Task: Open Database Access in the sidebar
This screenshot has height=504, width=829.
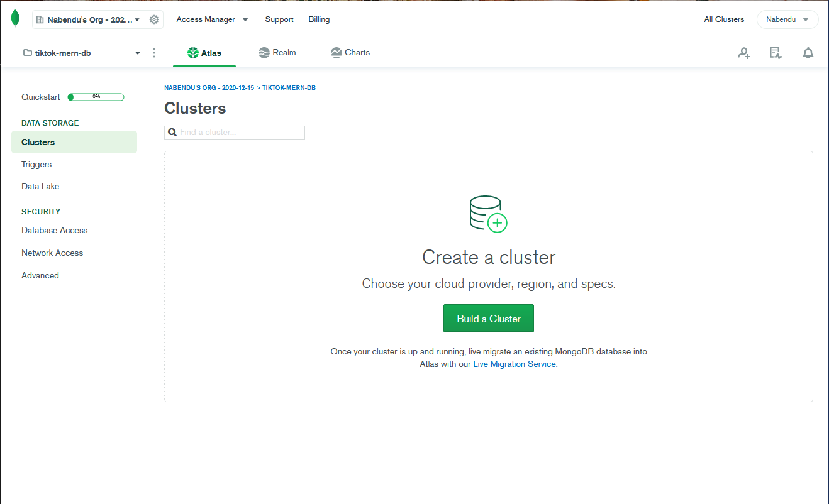Action: pyautogui.click(x=55, y=231)
